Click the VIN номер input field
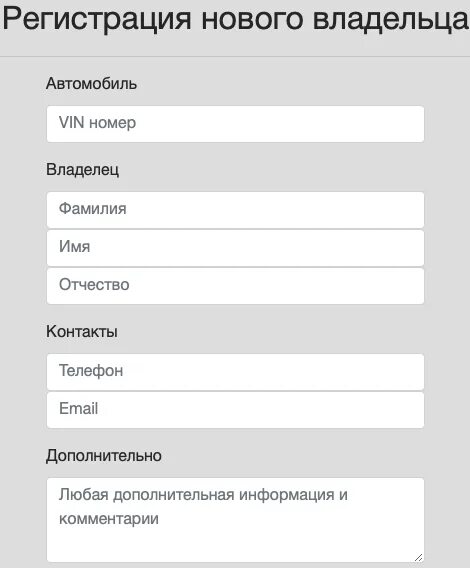The image size is (470, 568). pos(235,124)
